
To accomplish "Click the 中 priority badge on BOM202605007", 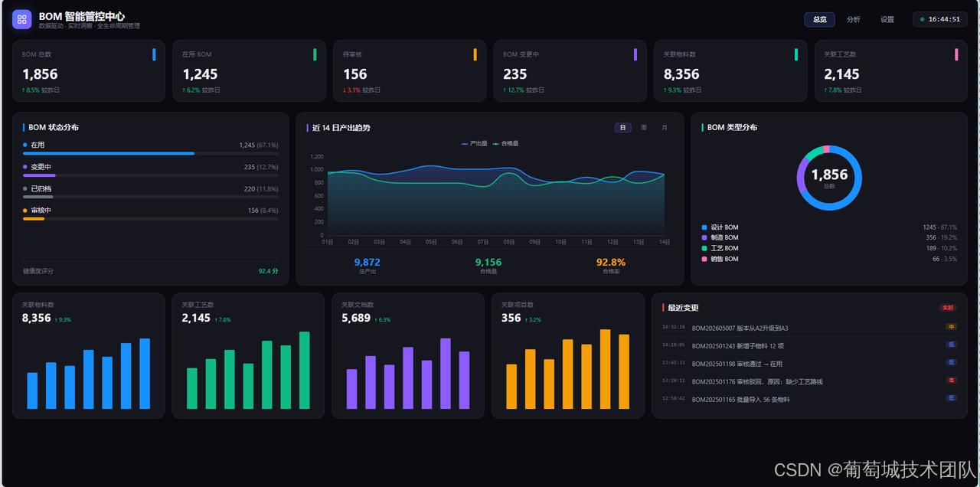I will point(952,327).
